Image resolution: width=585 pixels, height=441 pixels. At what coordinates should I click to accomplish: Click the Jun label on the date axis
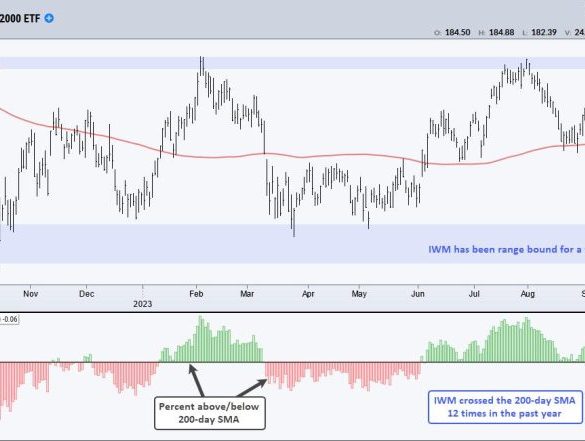pos(418,294)
